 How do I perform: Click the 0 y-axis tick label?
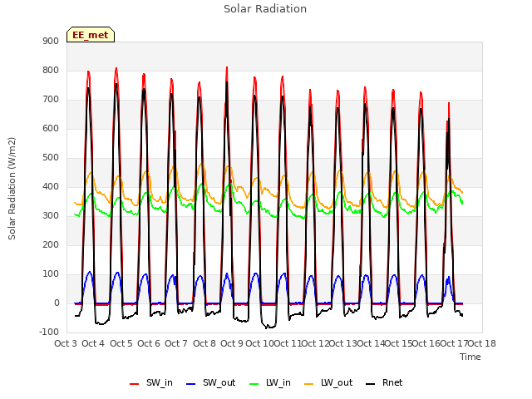[57, 303]
